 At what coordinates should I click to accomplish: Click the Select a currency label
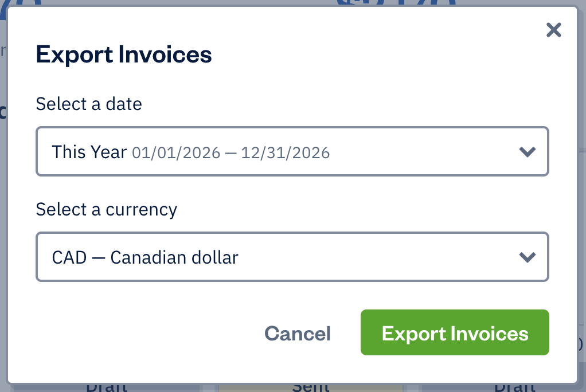106,209
